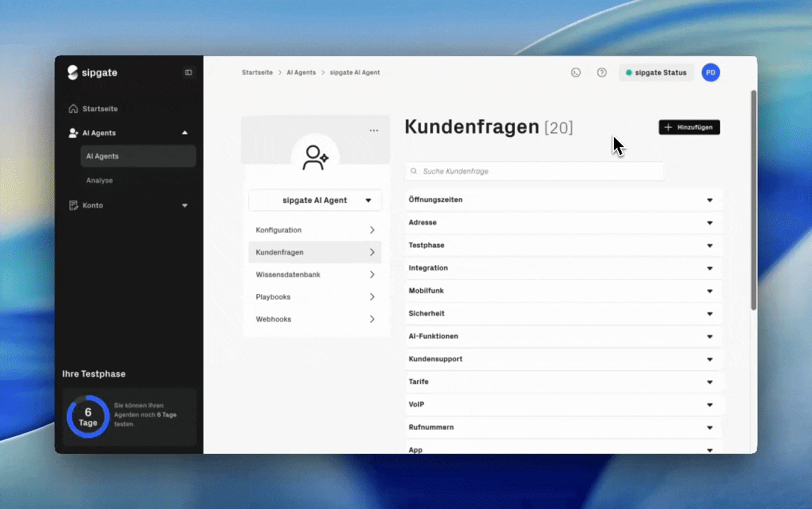The height and width of the screenshot is (509, 812).
Task: Open the help question mark icon
Action: point(602,73)
